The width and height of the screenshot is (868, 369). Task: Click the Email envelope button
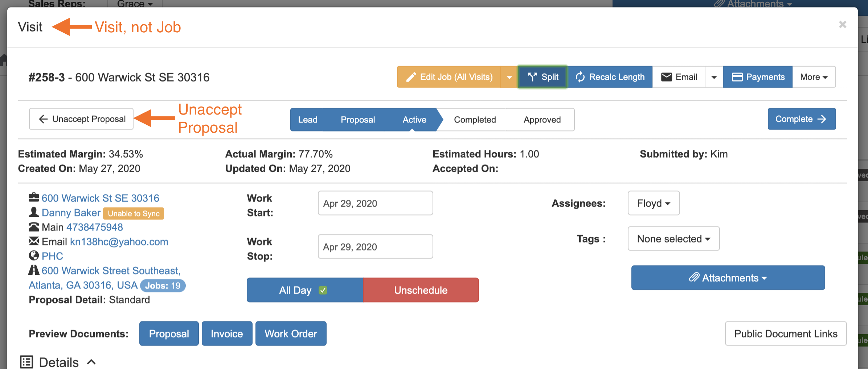[x=679, y=77]
